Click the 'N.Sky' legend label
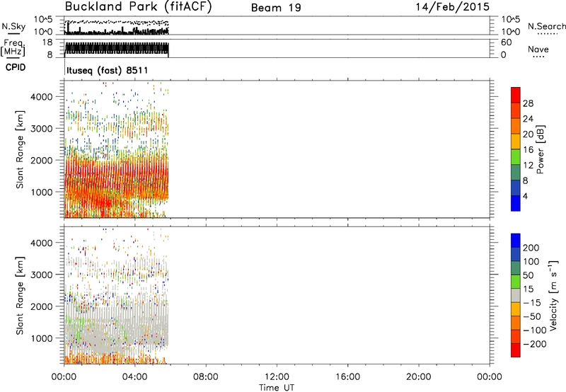566x392 pixels. [x=13, y=26]
